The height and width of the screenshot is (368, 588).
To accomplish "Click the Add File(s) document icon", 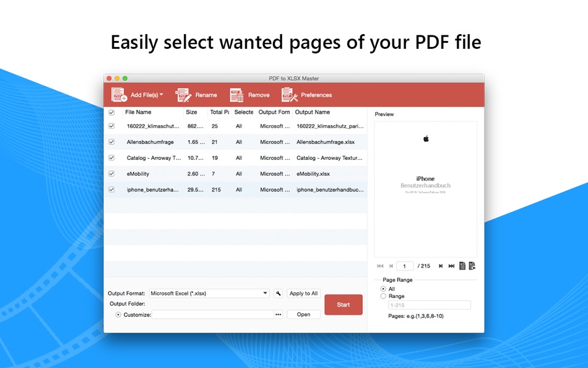I will coord(119,95).
